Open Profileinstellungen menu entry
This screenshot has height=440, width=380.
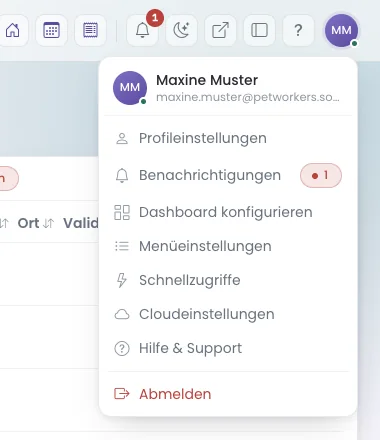pos(228,138)
